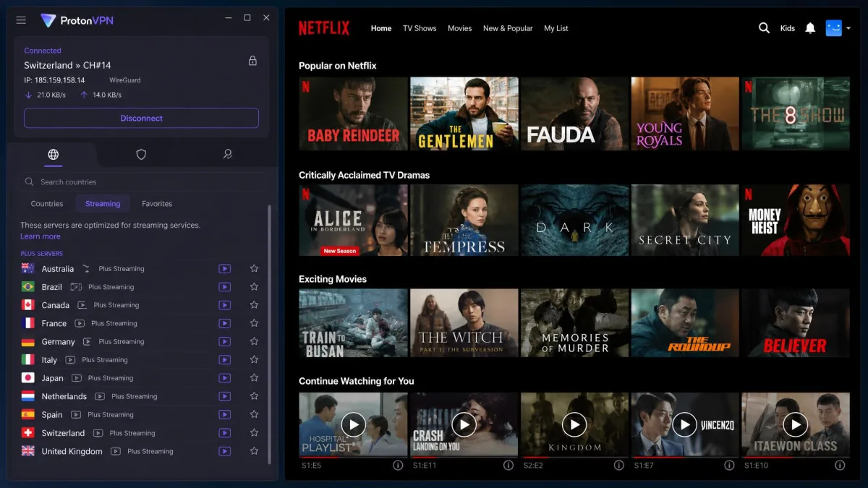Viewport: 868px width, 488px height.
Task: Open Netflix My List
Action: click(556, 28)
